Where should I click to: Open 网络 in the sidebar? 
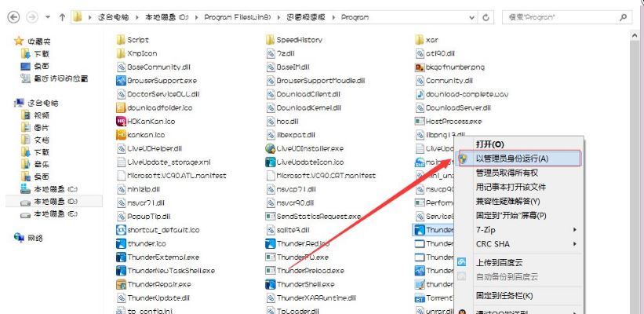[x=35, y=238]
